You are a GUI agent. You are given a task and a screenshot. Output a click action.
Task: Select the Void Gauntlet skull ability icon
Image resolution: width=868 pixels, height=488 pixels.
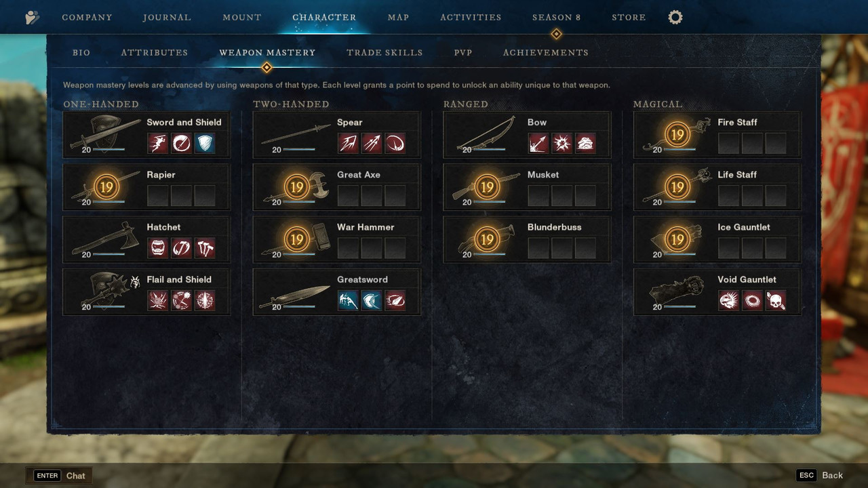tap(776, 301)
